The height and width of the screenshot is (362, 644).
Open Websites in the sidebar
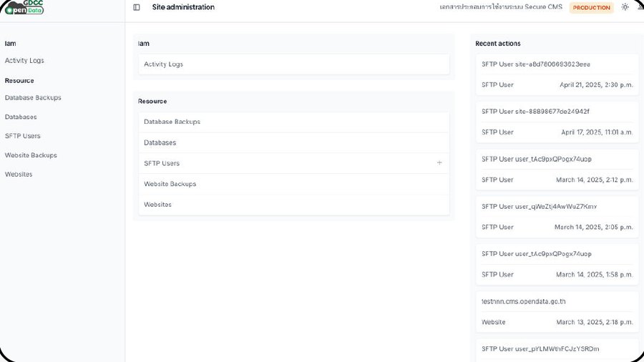(19, 174)
